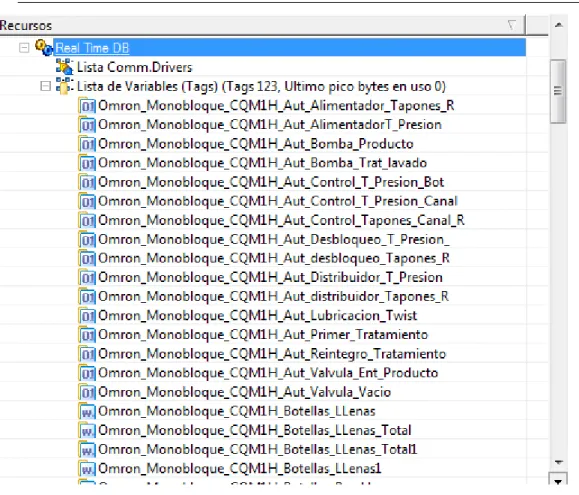This screenshot has height=495, width=579.
Task: Select tag Omron_Monobloque_CQM1H_Aut_Valvula_Vacio
Action: coord(245,392)
